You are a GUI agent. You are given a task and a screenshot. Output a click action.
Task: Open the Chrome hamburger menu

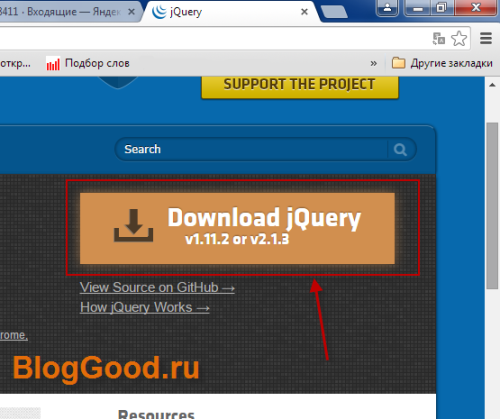[x=486, y=38]
